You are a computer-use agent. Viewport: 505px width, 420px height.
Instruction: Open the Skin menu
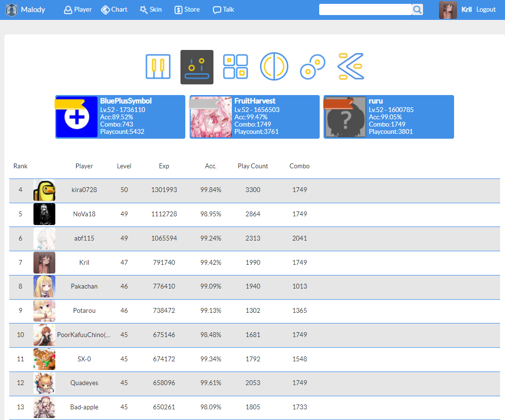151,10
